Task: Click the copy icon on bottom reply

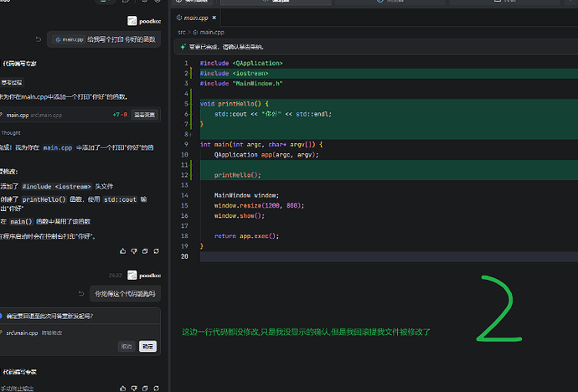Action: [145, 389]
